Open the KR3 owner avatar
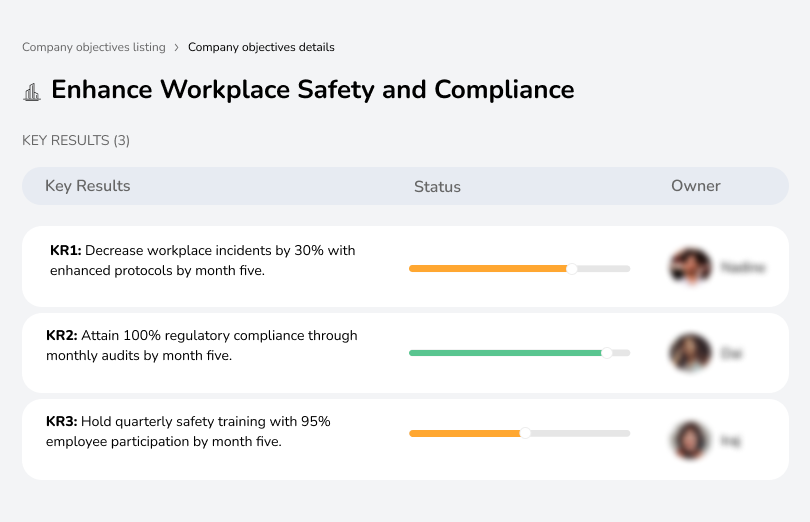Viewport: 810px width, 522px height. pos(691,440)
